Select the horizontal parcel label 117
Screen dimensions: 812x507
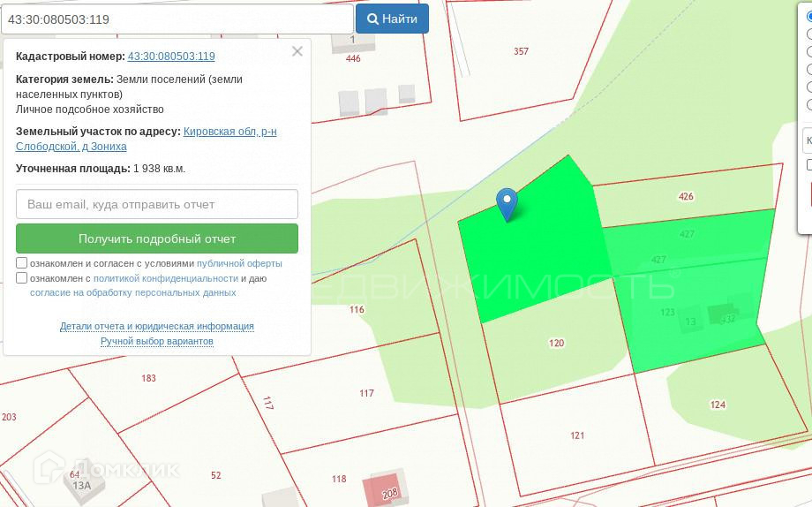[x=366, y=393]
